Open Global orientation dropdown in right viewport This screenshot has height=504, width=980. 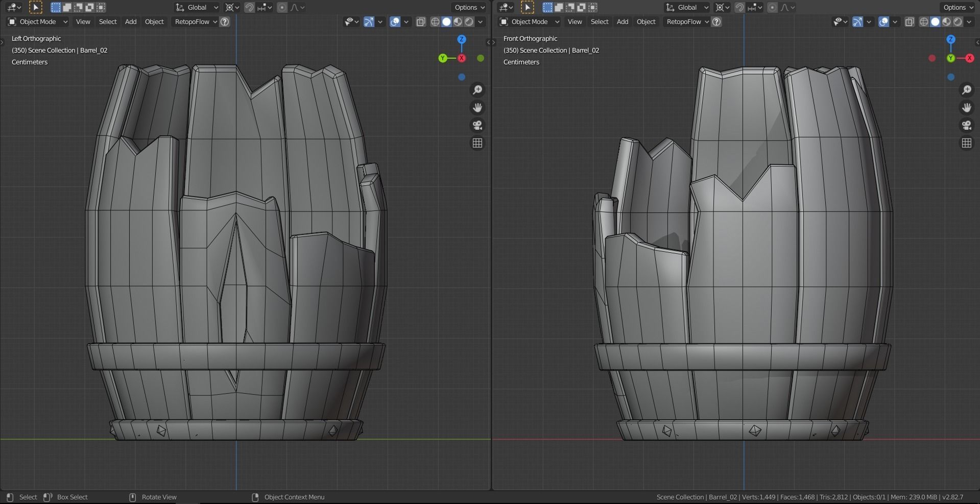pos(687,7)
